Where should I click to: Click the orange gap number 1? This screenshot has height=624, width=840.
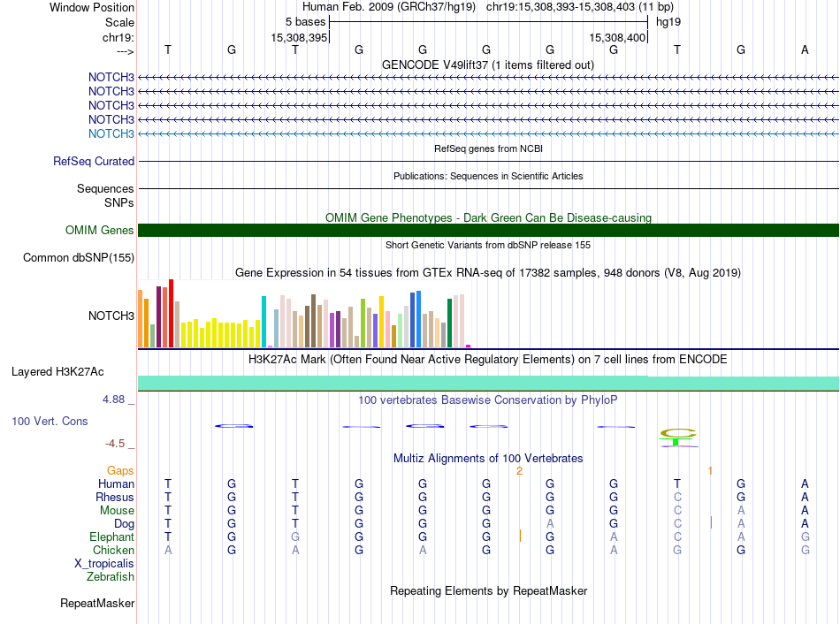pyautogui.click(x=710, y=471)
